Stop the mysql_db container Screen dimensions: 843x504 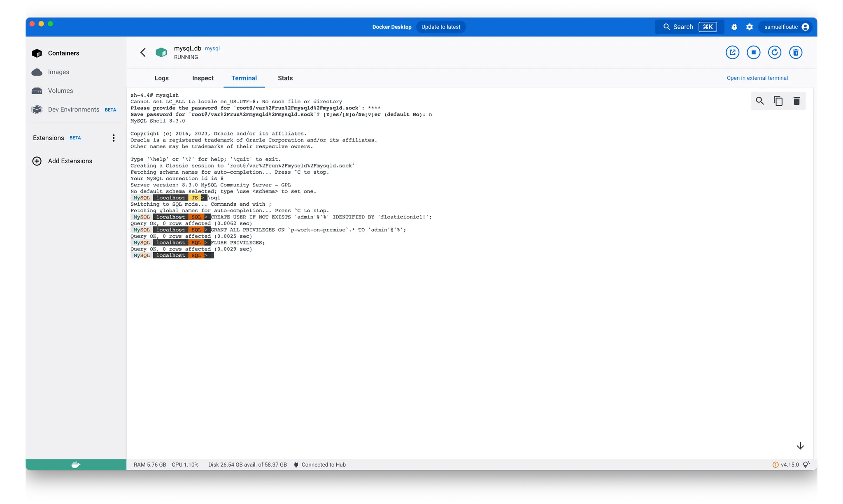tap(753, 52)
